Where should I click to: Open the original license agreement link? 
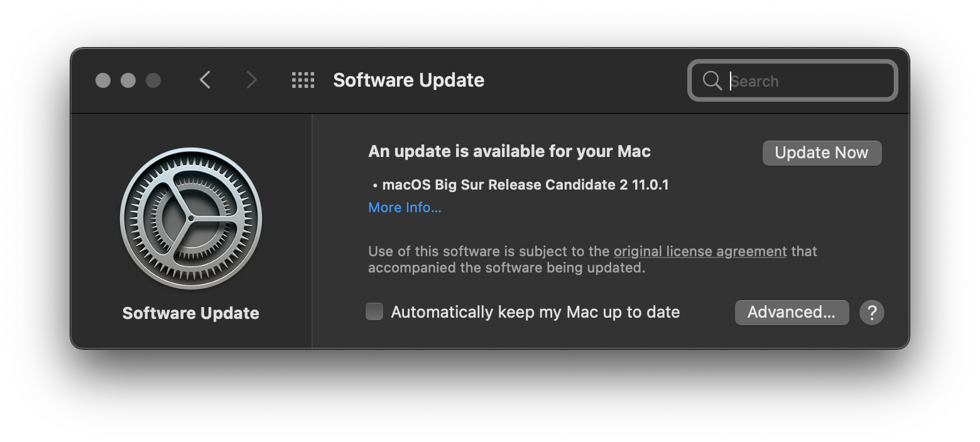(x=700, y=252)
